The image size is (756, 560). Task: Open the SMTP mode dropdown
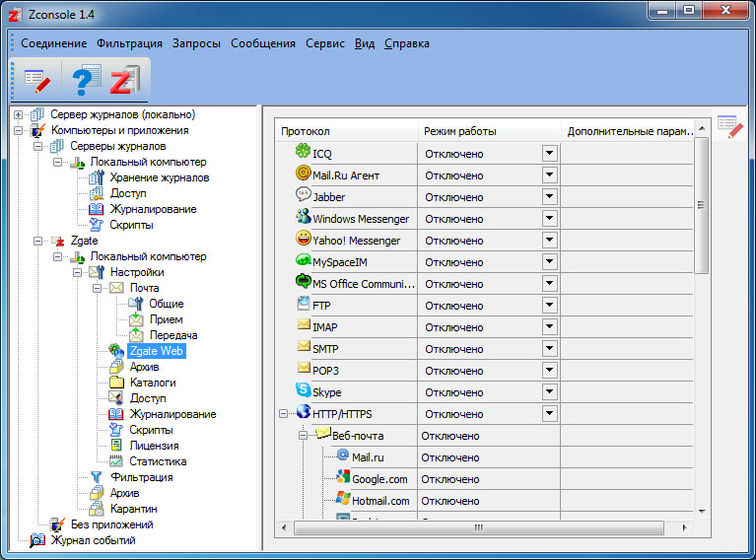tap(549, 349)
